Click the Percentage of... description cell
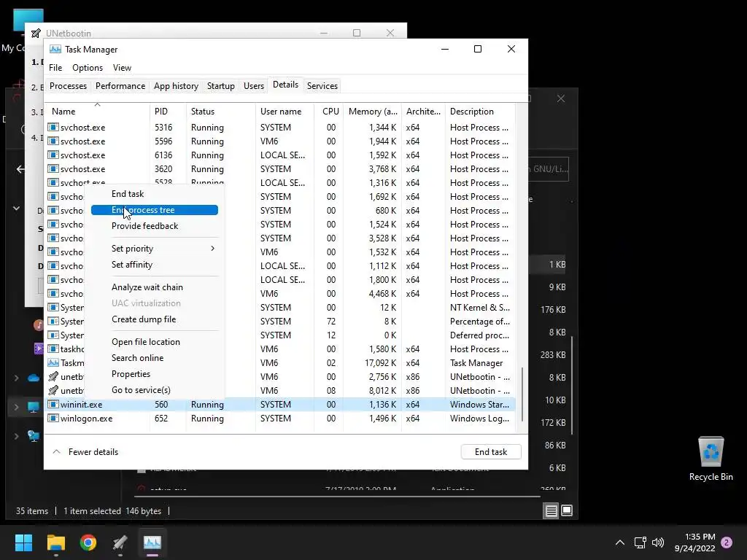 click(x=480, y=322)
